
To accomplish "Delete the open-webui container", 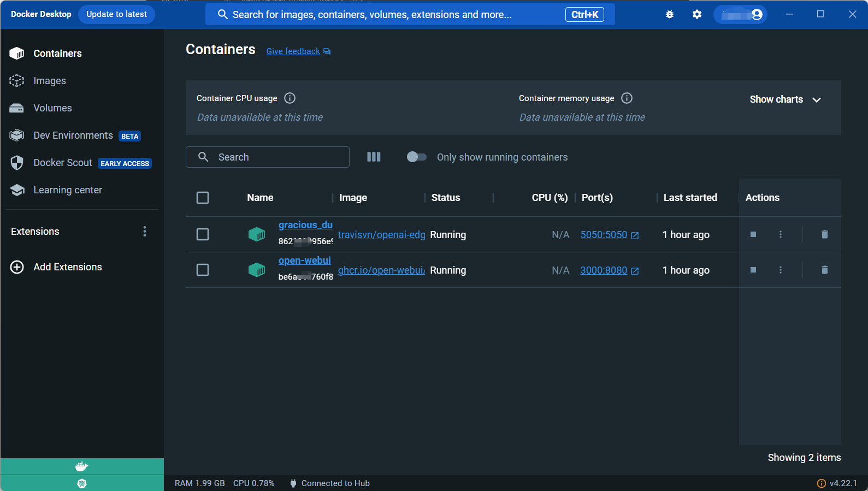I will pos(825,270).
